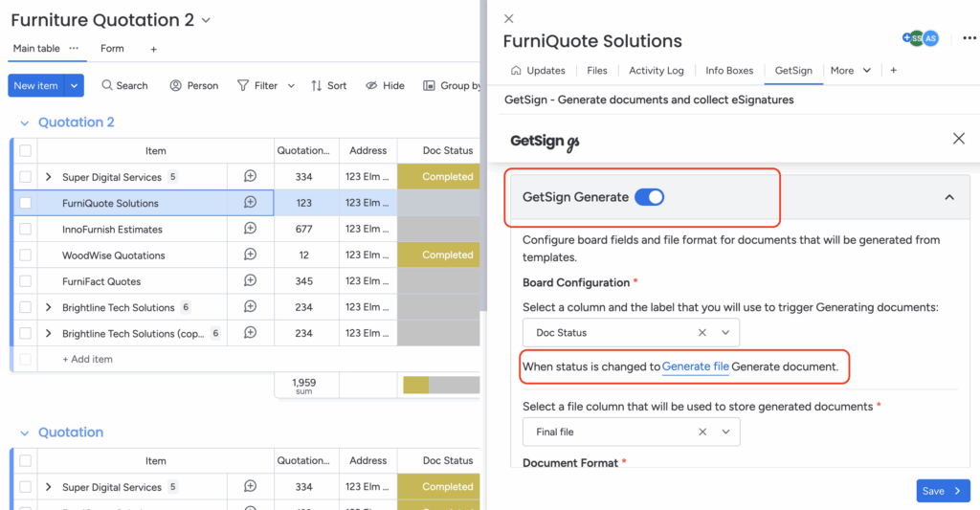Add a new view with plus in item panel
Image resolution: width=980 pixels, height=510 pixels.
point(894,71)
